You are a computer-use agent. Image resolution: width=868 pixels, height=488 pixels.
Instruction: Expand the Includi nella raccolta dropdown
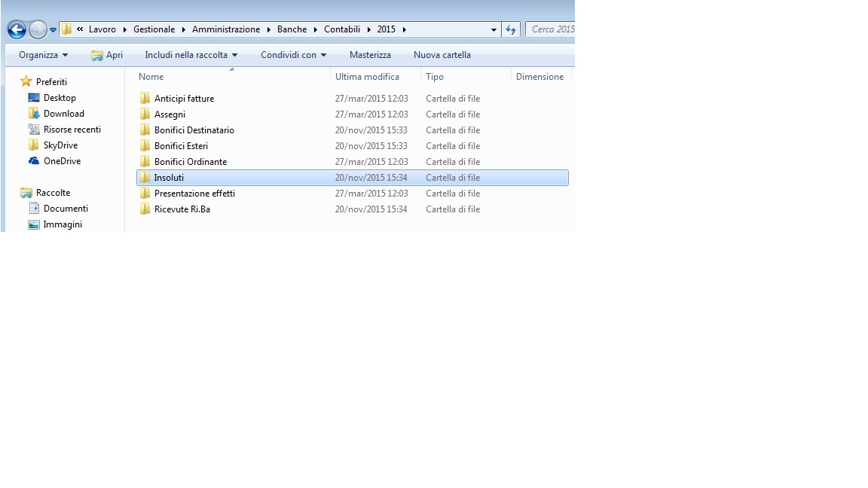click(191, 55)
